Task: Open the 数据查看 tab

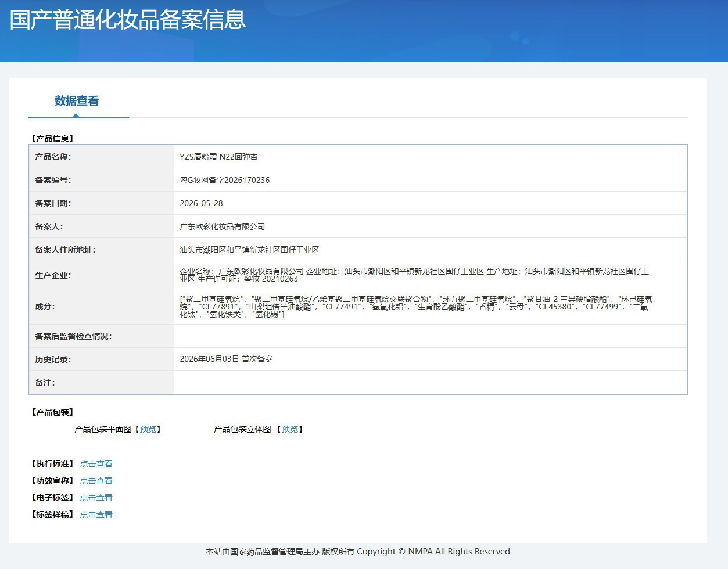Action: (x=77, y=101)
